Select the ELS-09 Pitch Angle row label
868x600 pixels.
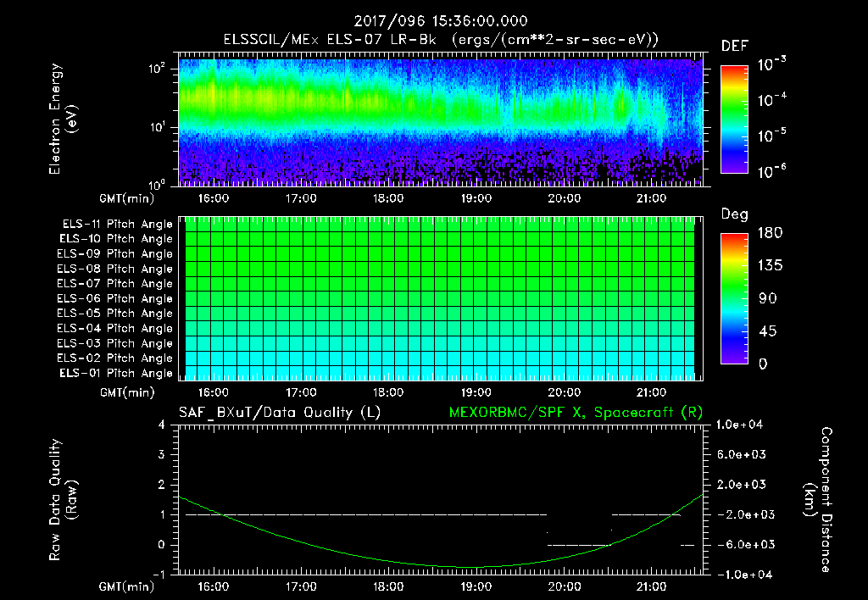coord(115,254)
